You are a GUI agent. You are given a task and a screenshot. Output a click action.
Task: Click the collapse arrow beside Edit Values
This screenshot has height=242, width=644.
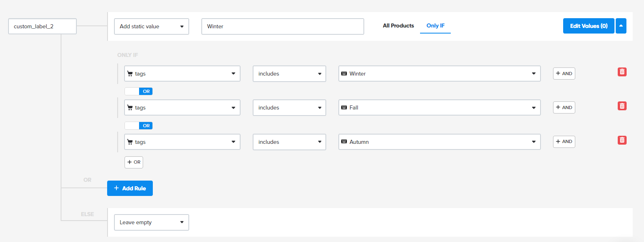pos(621,26)
